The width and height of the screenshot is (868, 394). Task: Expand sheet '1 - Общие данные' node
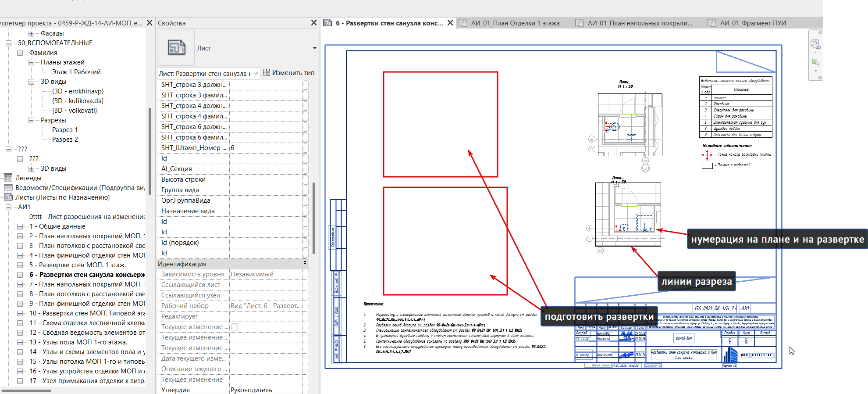20,226
